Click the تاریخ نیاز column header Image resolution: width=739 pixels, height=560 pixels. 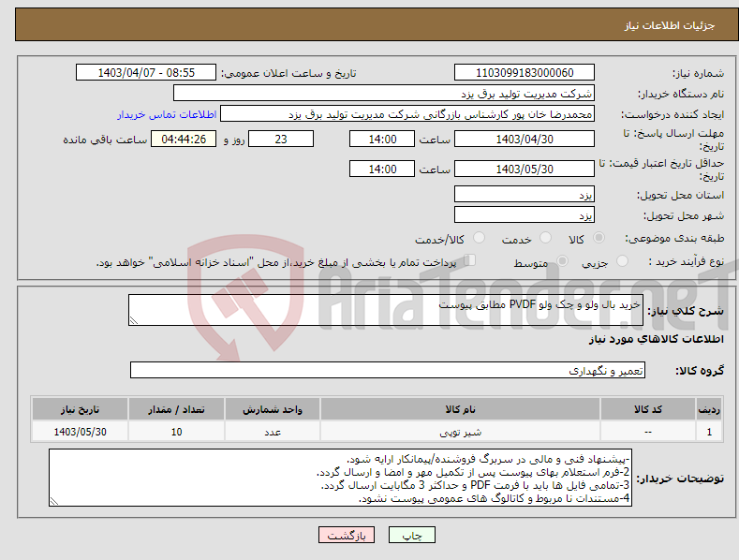click(81, 409)
